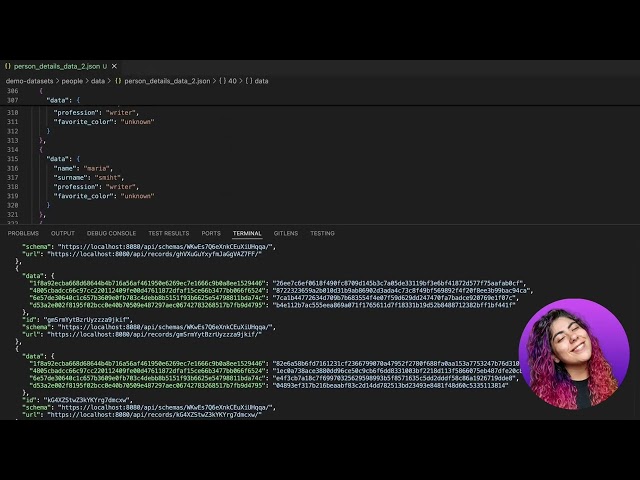Click the id value "gm5rmYytBzrUyzzza9jkif" in terminal
This screenshot has height=480, width=640.
(x=87, y=320)
